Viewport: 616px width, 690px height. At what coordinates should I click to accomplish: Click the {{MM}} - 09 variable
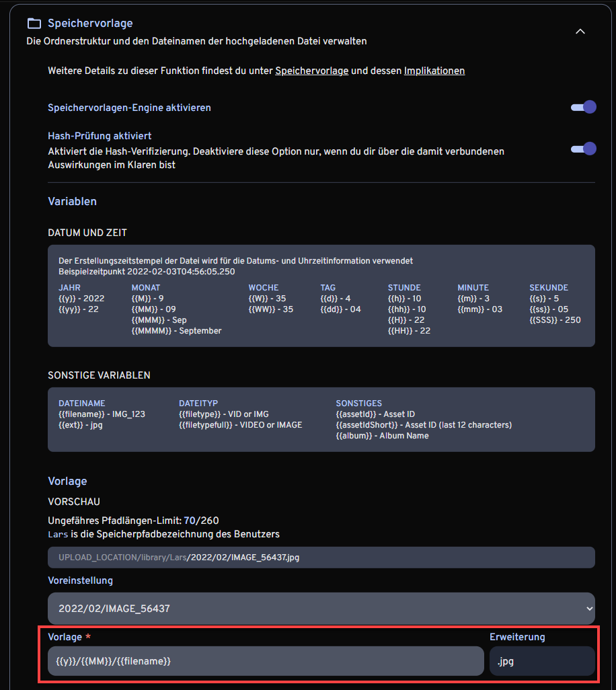(153, 309)
